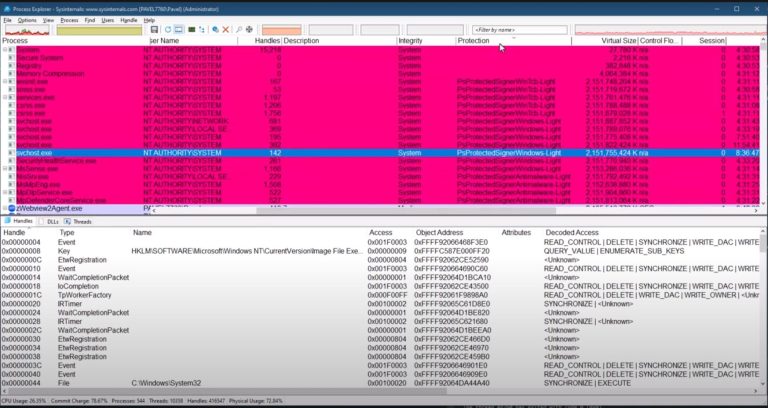Click the lower pane horizontal scrollbar
Screen dimensions: 768x408
pyautogui.click(x=380, y=393)
